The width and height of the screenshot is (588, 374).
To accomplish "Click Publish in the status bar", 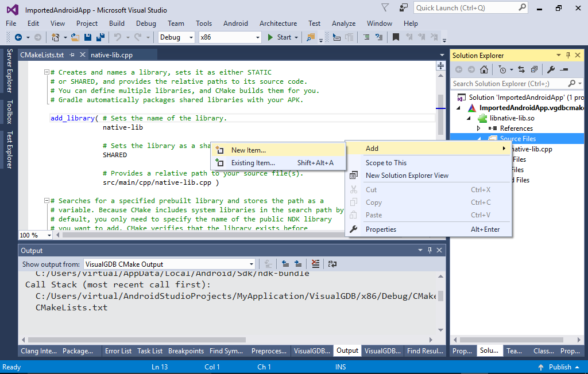I will coord(559,367).
